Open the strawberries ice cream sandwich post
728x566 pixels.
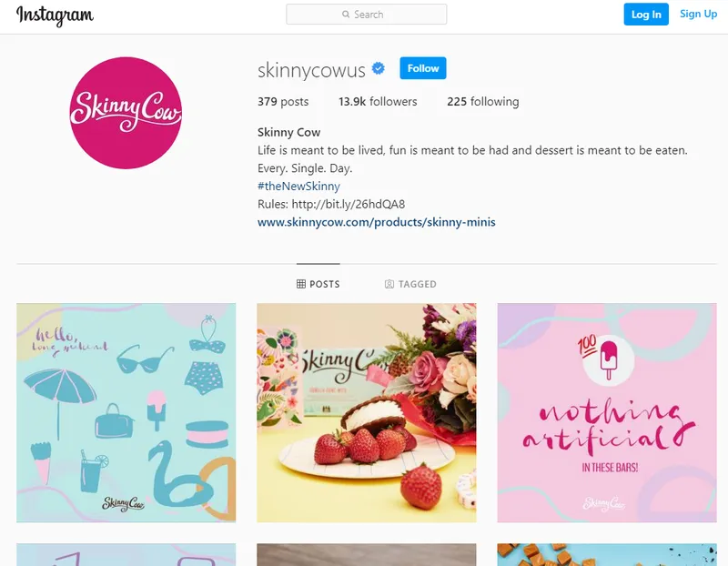coord(367,413)
